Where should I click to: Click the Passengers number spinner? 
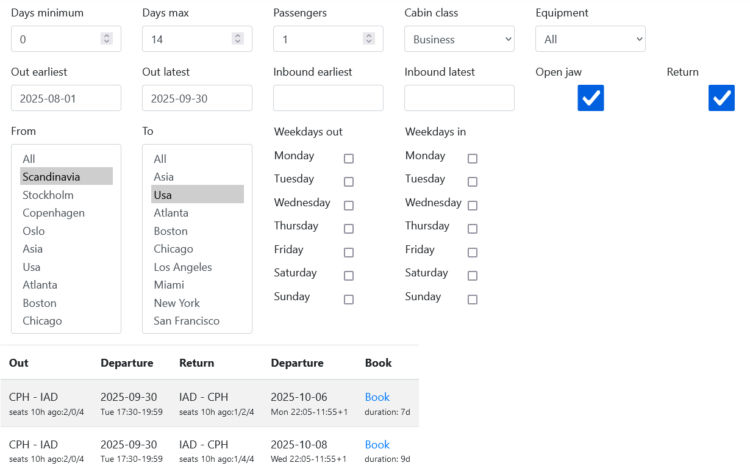[369, 39]
